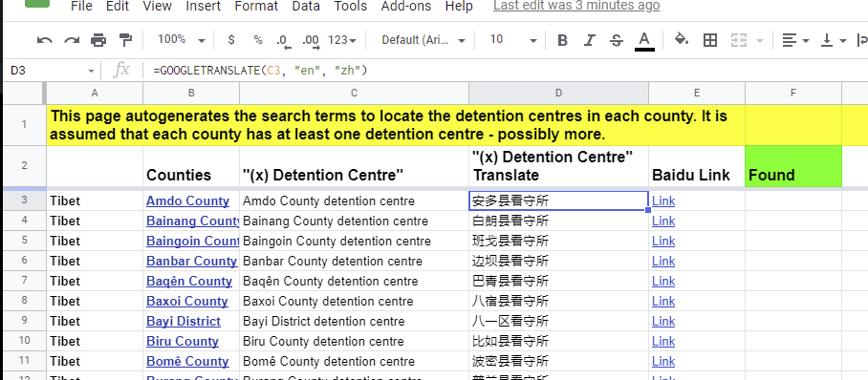This screenshot has height=380, width=868.
Task: Open the View menu
Action: pos(157,6)
